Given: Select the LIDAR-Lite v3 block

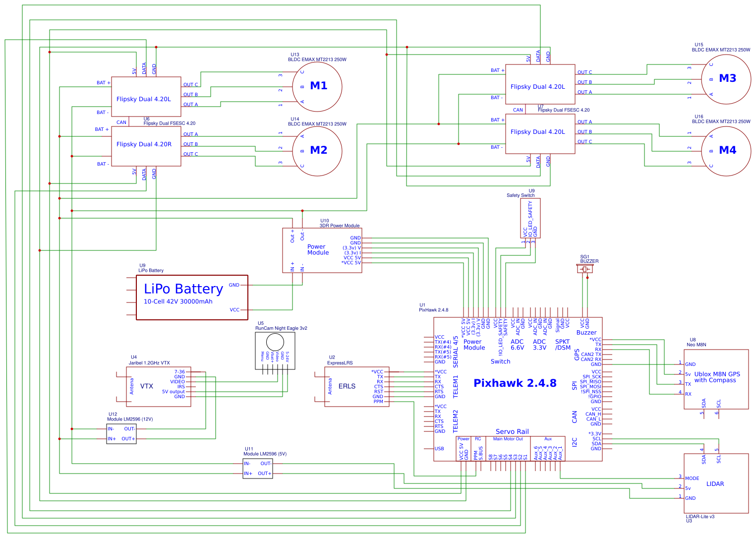Looking at the screenshot, I should 716,483.
